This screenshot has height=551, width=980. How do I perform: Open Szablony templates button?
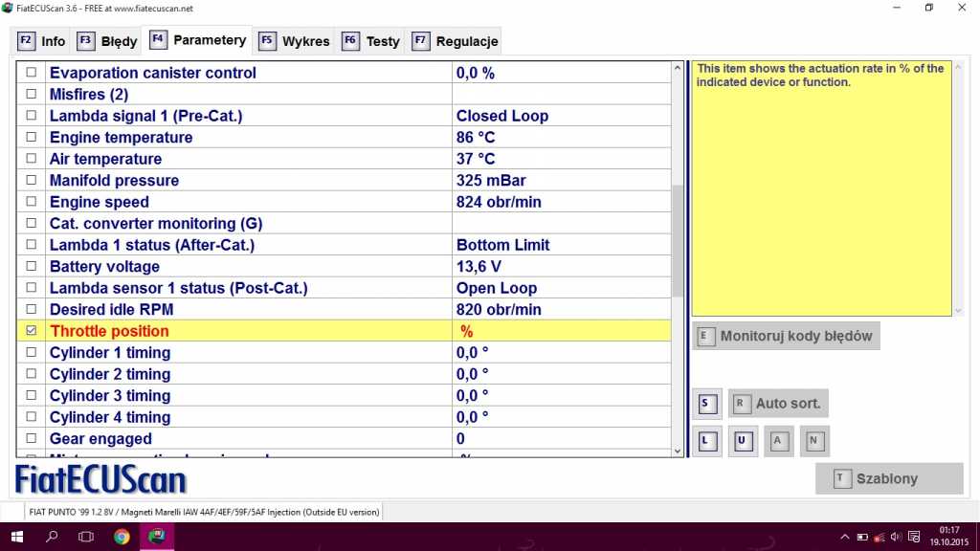tap(888, 478)
